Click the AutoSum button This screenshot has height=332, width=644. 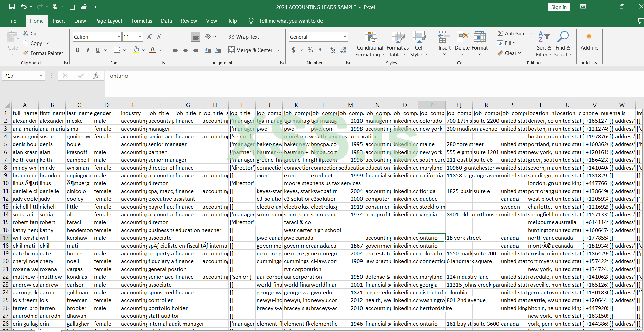tap(511, 34)
